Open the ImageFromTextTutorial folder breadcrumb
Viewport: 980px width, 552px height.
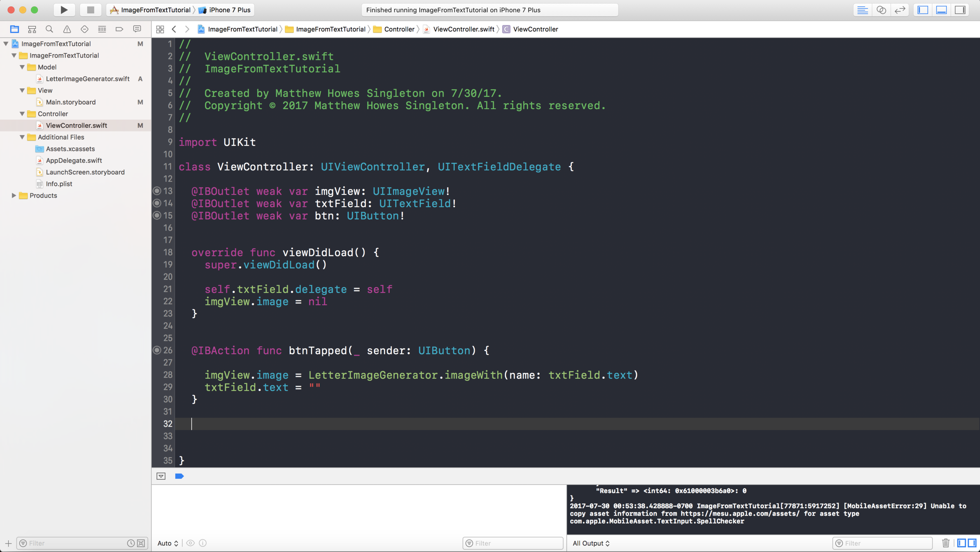325,29
